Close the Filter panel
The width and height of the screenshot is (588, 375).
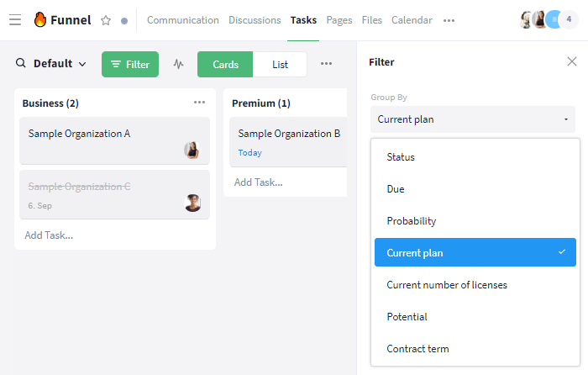pos(571,61)
